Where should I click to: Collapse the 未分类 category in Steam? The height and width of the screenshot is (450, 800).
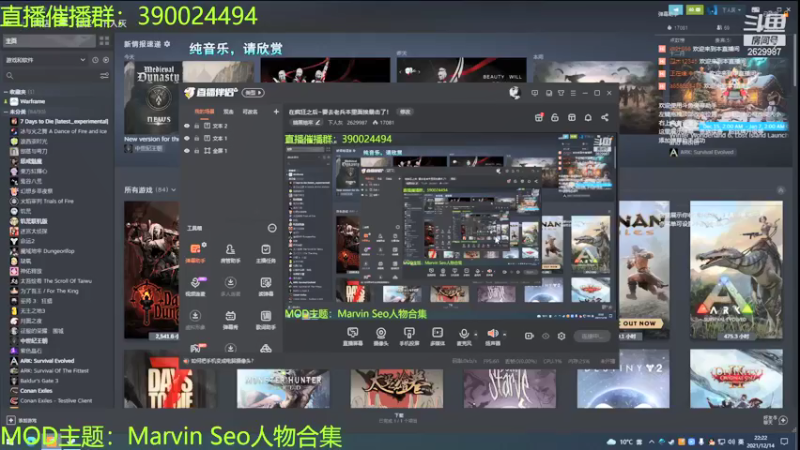tap(6, 112)
